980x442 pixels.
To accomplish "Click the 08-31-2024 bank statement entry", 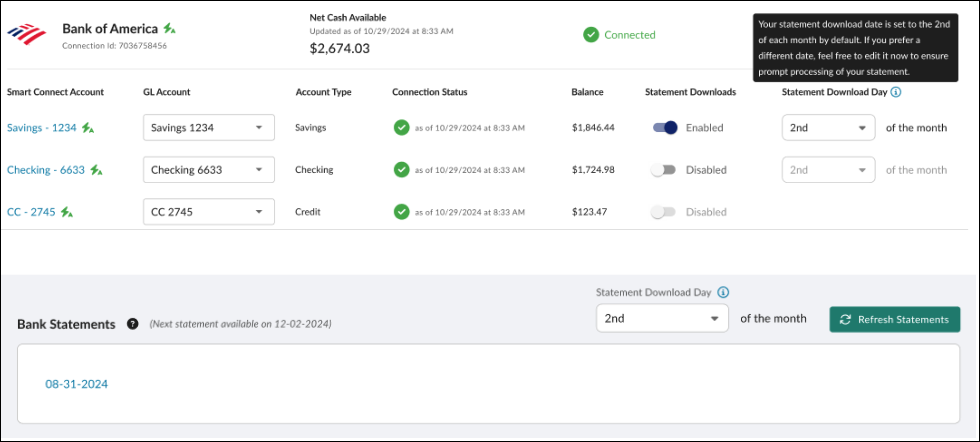I will 76,383.
